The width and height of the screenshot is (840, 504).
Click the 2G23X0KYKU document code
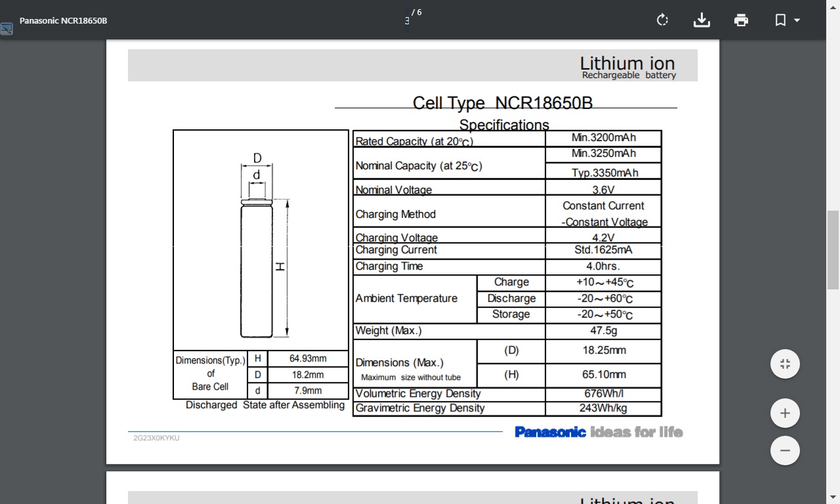point(156,438)
